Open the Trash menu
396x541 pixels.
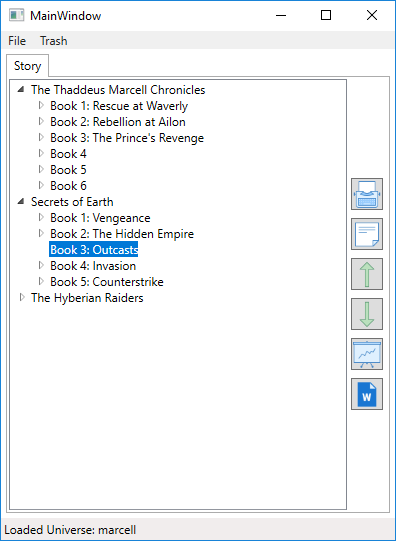coord(53,41)
